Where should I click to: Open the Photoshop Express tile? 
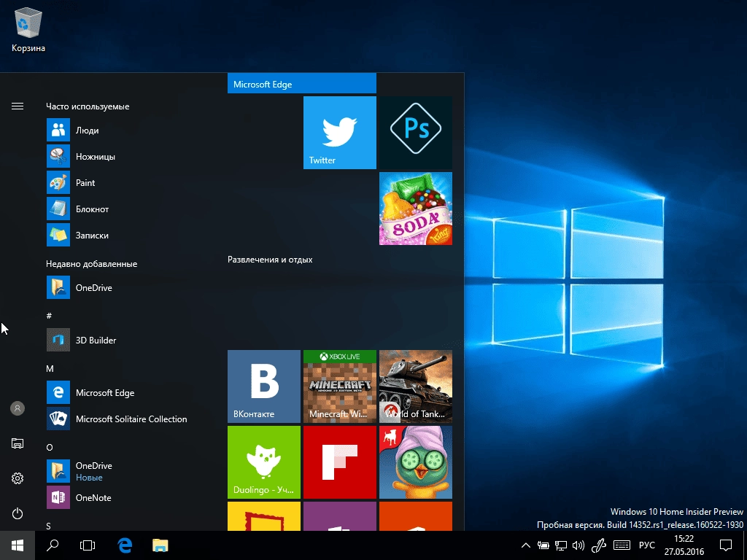(415, 133)
